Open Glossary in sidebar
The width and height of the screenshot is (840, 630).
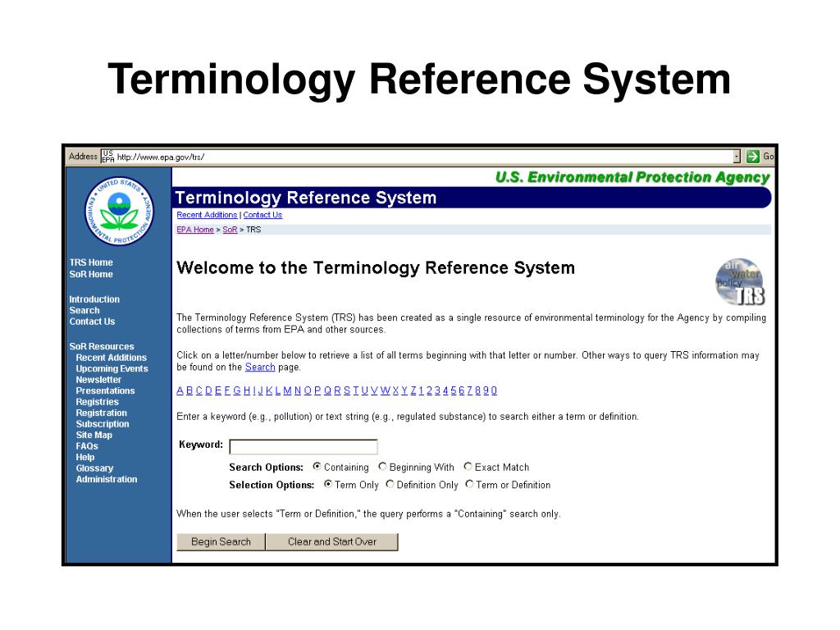94,468
